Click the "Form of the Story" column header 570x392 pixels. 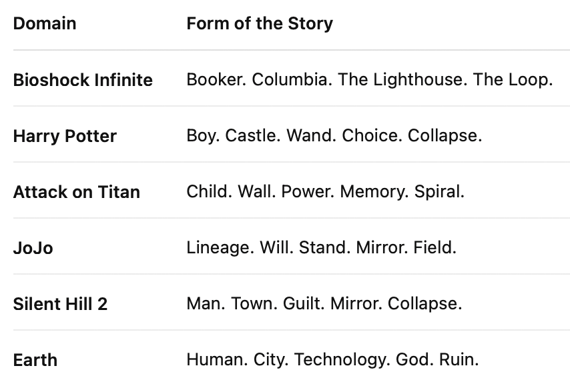point(260,24)
